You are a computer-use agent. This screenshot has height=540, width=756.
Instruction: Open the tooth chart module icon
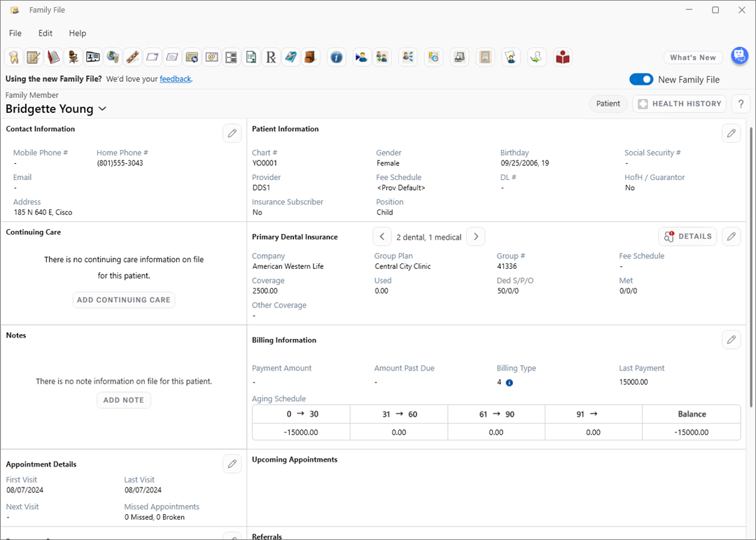(13, 57)
